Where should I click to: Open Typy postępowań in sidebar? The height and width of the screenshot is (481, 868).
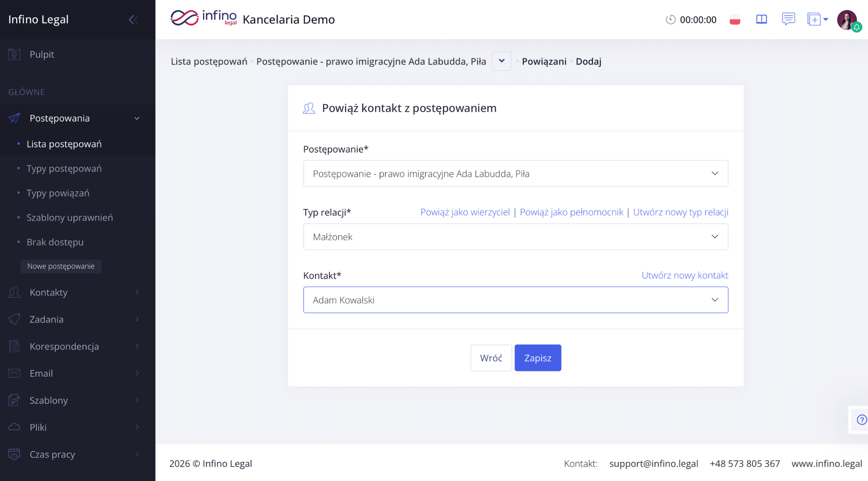pyautogui.click(x=64, y=168)
